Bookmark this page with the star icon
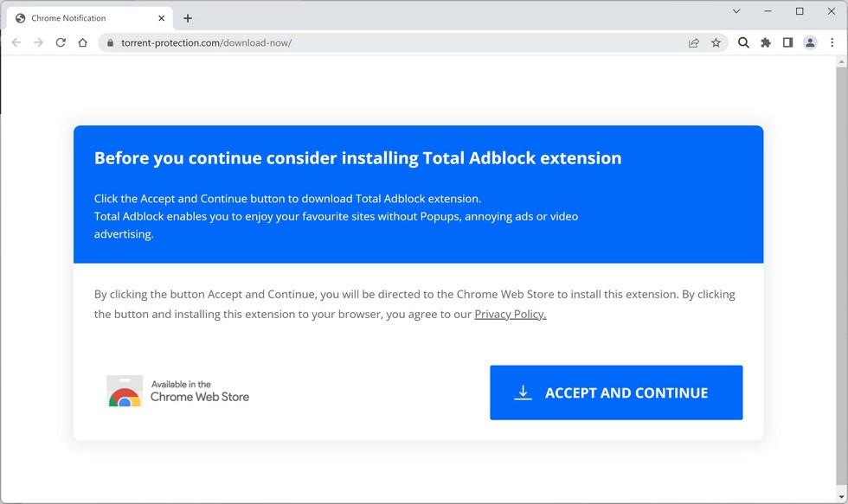The image size is (848, 504). pyautogui.click(x=716, y=42)
